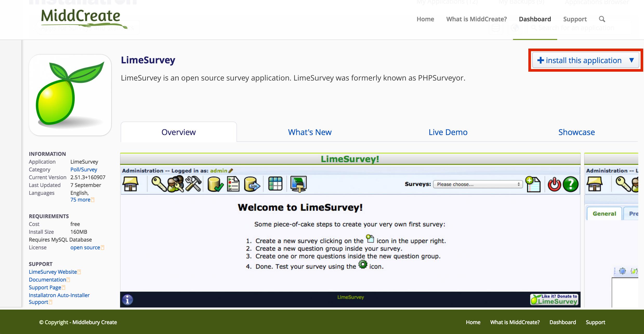Screen dimensions: 644x334
Task: Open the Surveys 'Please choose...' dropdown
Action: click(478, 184)
